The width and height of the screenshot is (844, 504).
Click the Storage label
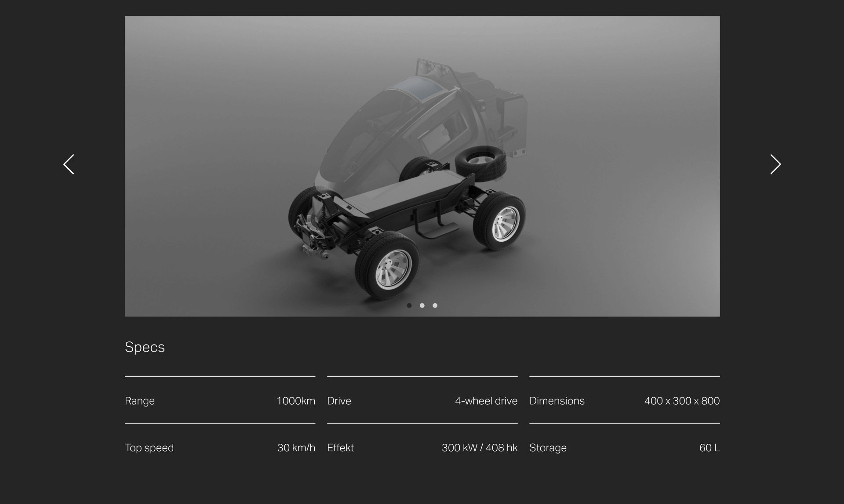[548, 448]
